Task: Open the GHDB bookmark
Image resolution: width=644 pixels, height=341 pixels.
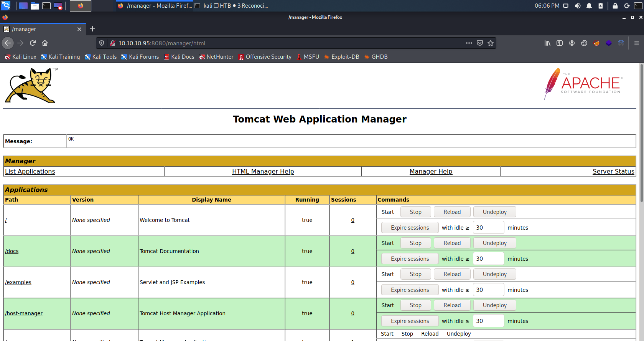Action: pyautogui.click(x=376, y=57)
